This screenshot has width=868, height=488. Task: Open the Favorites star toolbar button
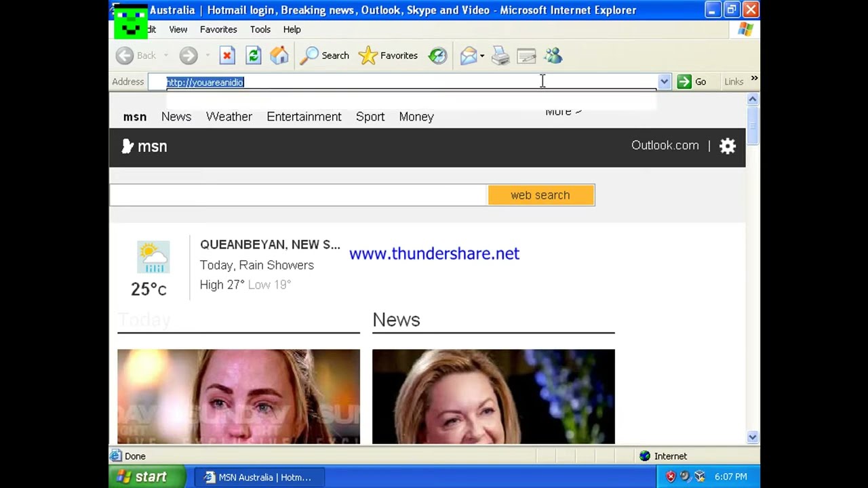[389, 56]
